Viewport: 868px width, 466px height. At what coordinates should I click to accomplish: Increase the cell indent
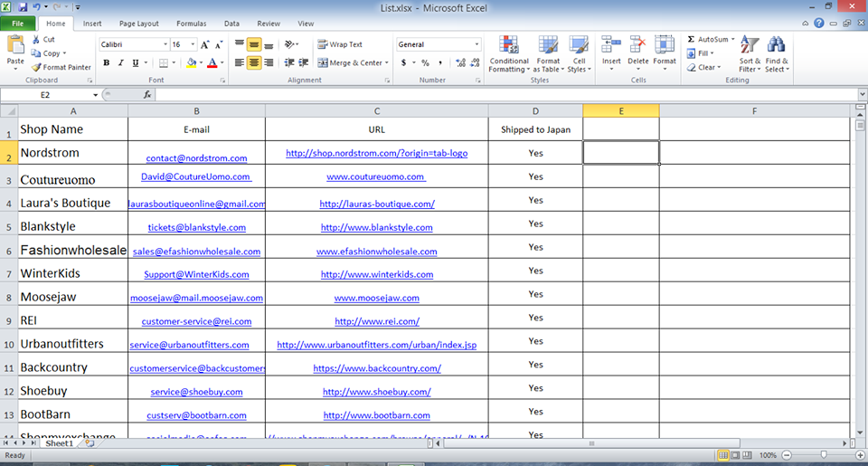304,62
